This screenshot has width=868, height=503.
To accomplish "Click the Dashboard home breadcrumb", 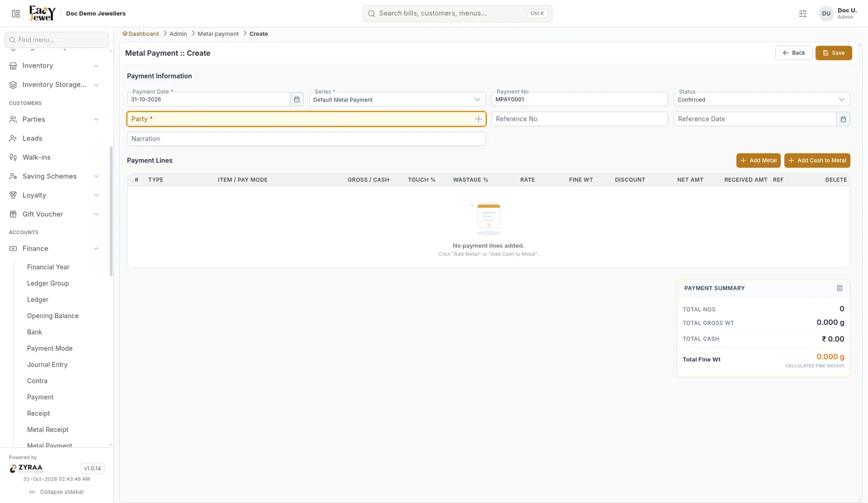I will (141, 34).
